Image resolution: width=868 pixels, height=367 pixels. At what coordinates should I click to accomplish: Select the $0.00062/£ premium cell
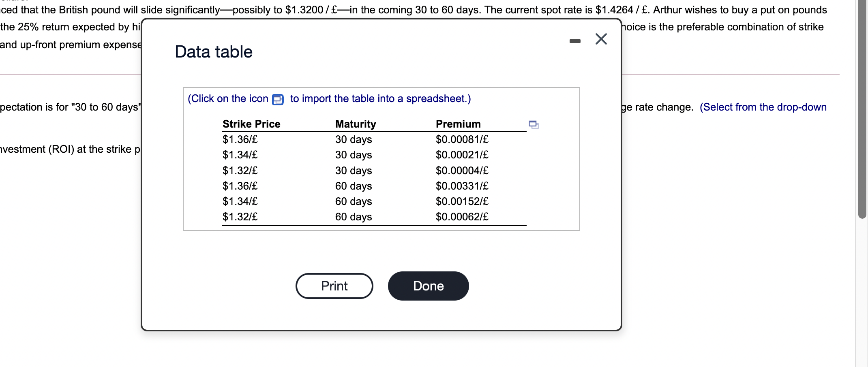(x=462, y=217)
